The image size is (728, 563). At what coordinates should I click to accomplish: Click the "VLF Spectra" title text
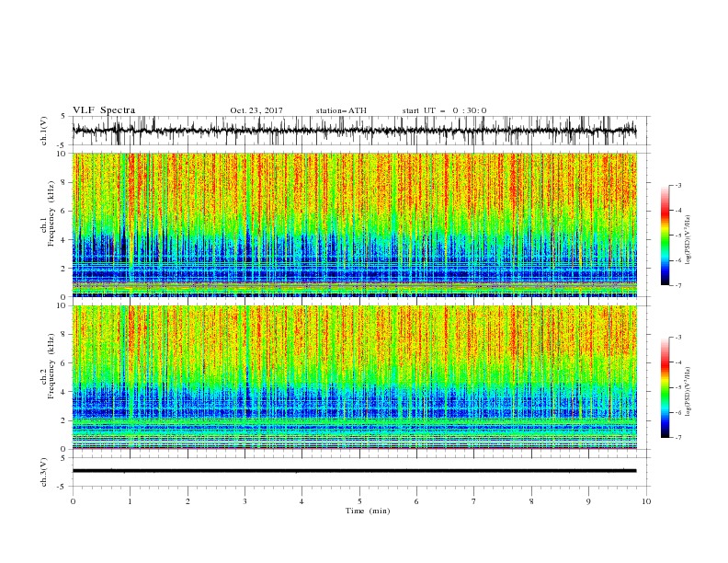point(104,110)
